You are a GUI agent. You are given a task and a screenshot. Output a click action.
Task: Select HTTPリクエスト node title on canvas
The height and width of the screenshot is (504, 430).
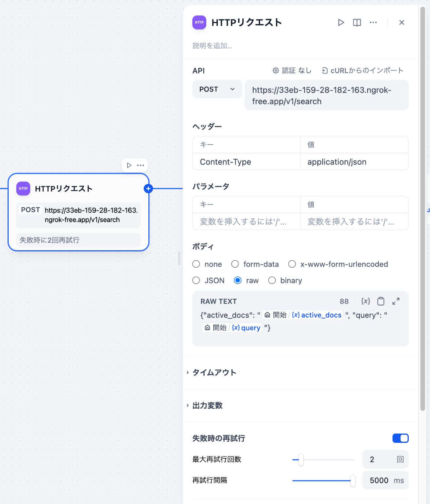pos(64,189)
